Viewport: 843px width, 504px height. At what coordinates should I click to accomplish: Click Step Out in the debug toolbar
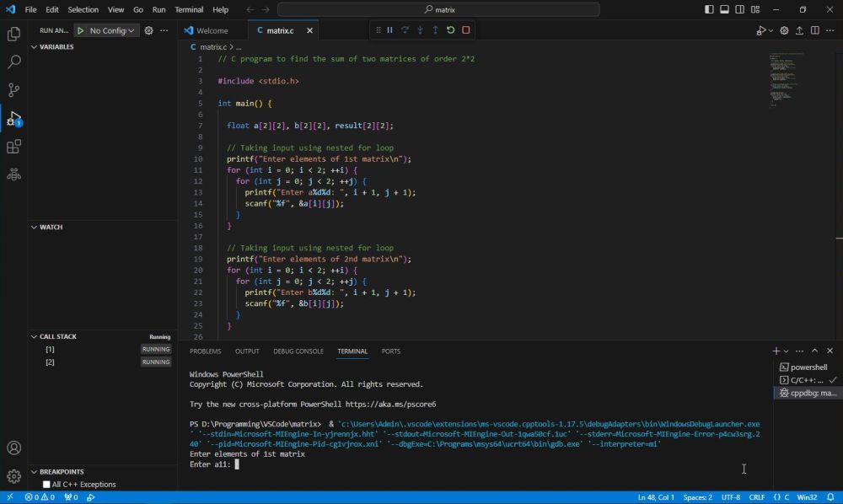(436, 30)
